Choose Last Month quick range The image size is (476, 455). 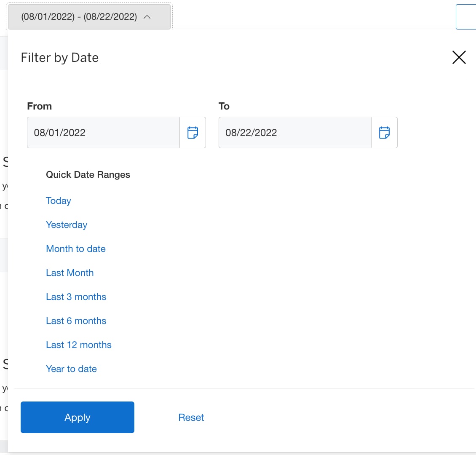pyautogui.click(x=70, y=273)
